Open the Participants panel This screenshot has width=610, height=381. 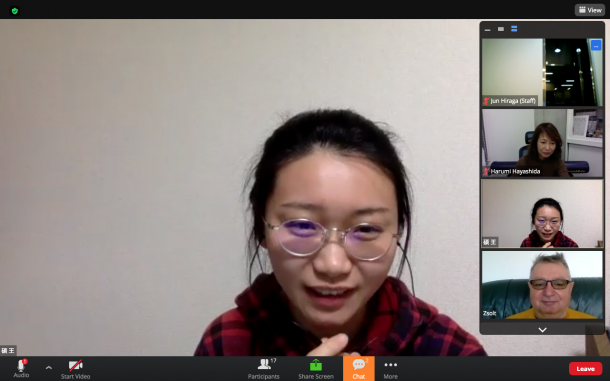click(264, 369)
